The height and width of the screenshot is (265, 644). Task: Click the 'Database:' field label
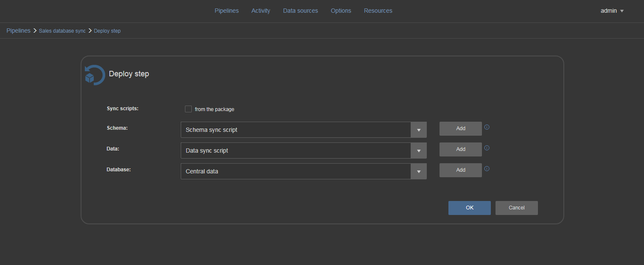tap(119, 169)
